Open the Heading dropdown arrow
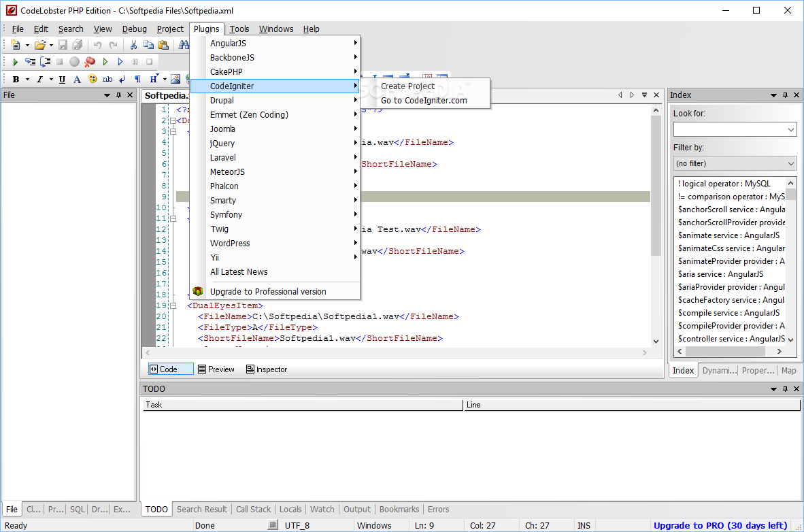Viewport: 804px width, 532px height. pos(165,80)
